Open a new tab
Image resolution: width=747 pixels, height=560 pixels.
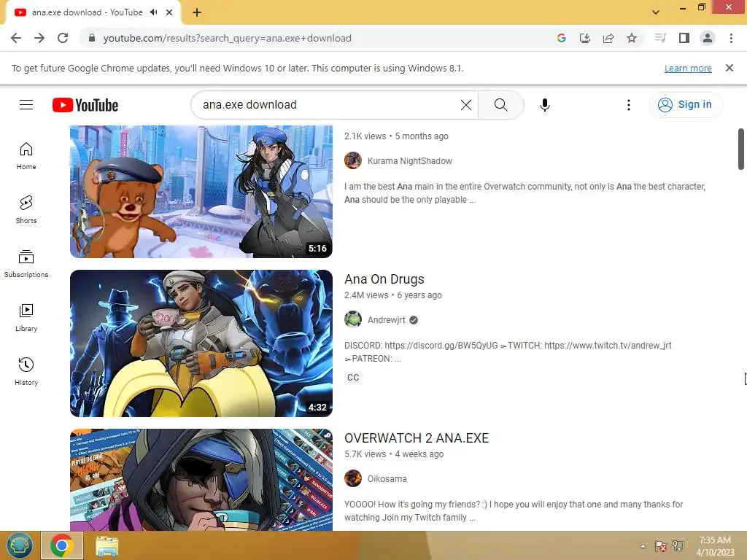point(197,12)
